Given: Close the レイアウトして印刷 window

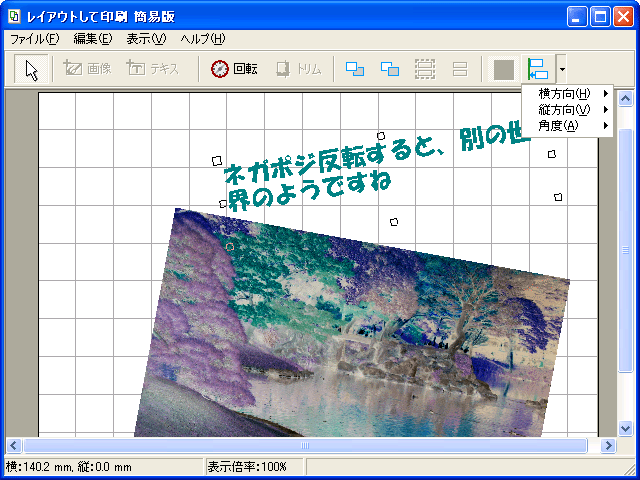Looking at the screenshot, I should pos(624,17).
